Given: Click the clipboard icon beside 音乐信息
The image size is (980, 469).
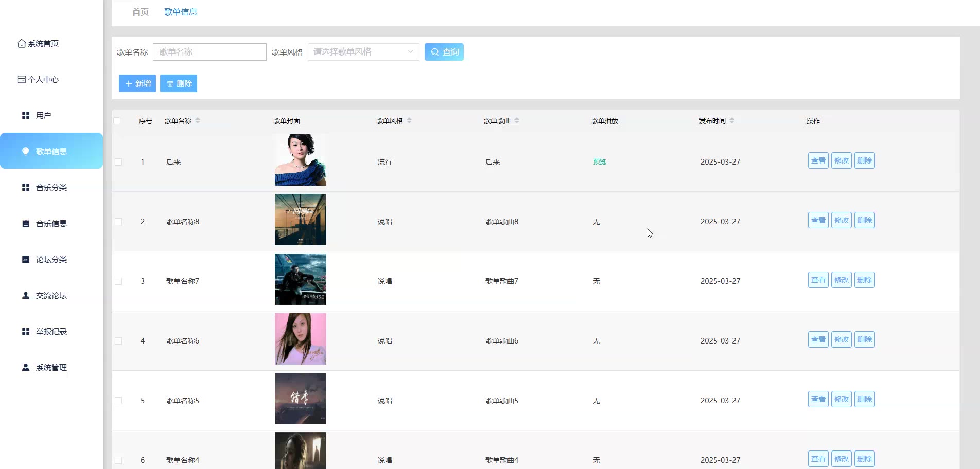Looking at the screenshot, I should tap(26, 224).
